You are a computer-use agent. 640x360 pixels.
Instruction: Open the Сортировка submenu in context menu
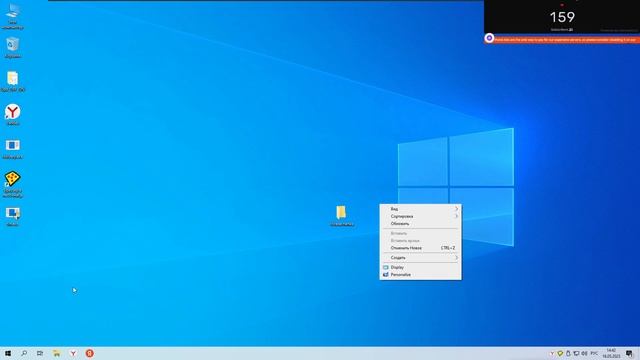tap(420, 216)
